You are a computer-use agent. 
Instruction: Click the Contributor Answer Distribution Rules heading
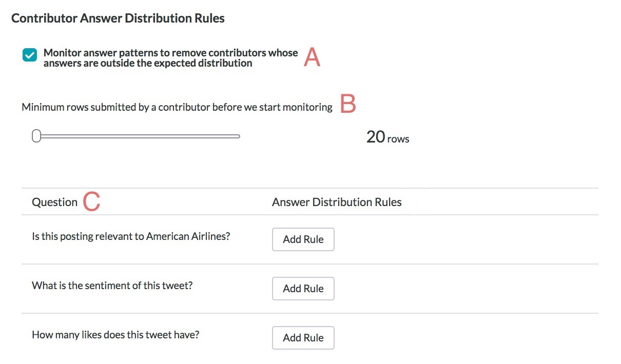pos(118,18)
